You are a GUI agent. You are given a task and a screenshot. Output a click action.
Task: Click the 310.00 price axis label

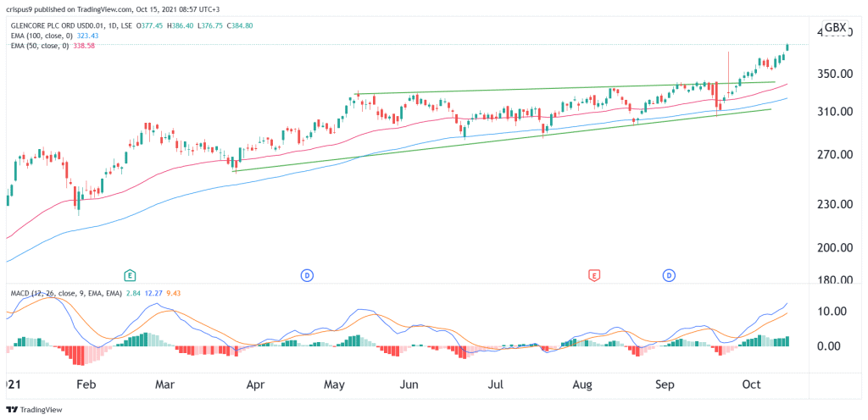tap(837, 112)
